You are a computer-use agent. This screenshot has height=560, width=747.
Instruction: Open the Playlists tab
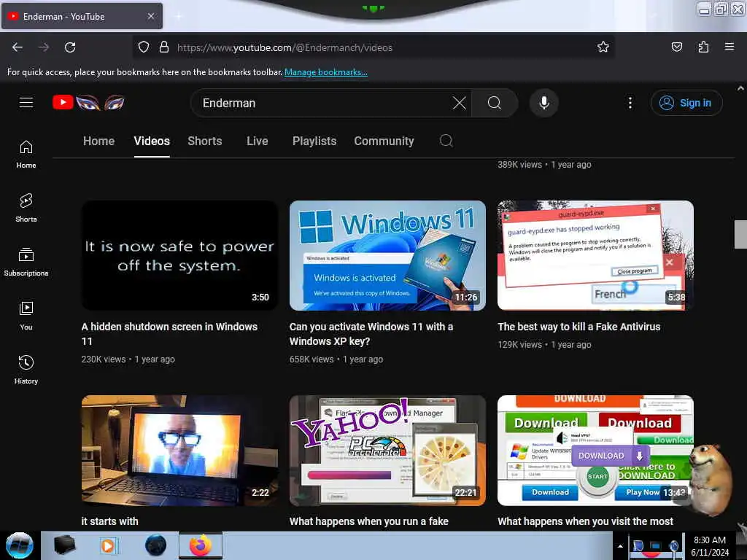pos(314,141)
